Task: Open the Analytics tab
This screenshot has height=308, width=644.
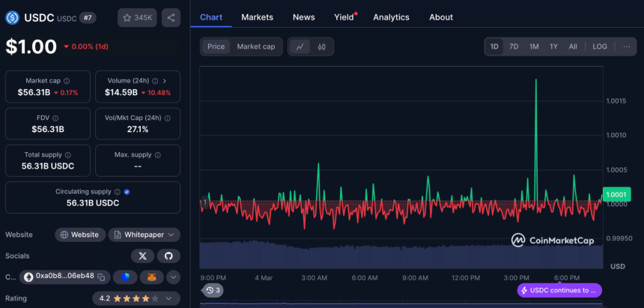Action: [x=391, y=17]
